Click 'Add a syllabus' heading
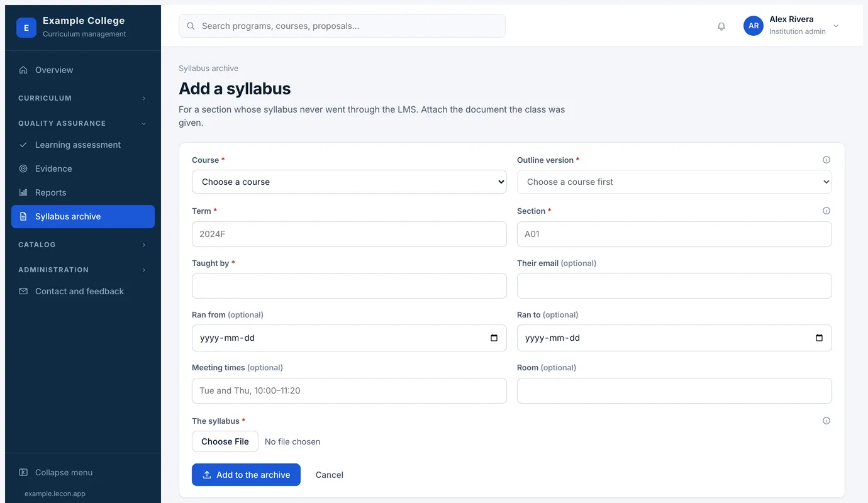The image size is (868, 503). click(235, 89)
